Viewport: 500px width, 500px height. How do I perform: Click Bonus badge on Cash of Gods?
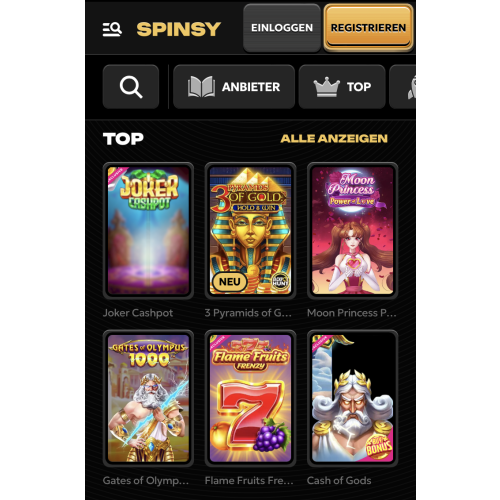pyautogui.click(x=379, y=446)
